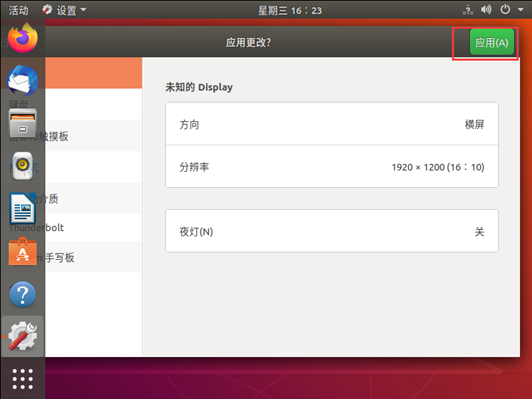Open Firefox from the dock
The height and width of the screenshot is (399, 532).
tap(23, 38)
